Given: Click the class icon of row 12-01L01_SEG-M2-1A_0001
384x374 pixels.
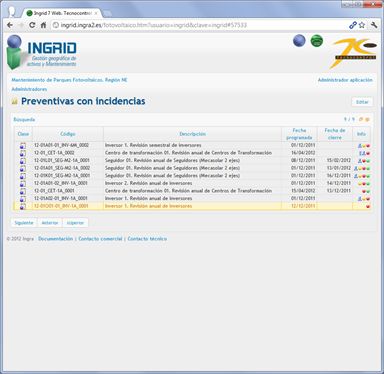Looking at the screenshot, I should (x=23, y=161).
